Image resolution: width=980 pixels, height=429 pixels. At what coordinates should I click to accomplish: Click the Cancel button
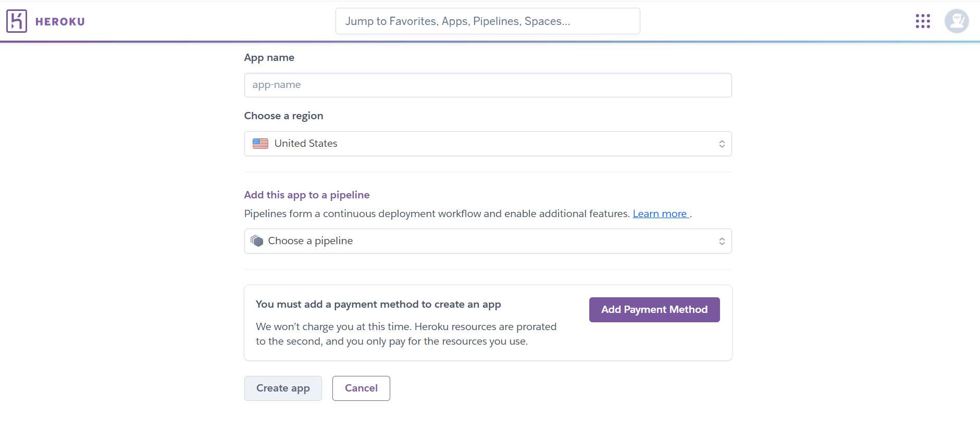click(361, 388)
